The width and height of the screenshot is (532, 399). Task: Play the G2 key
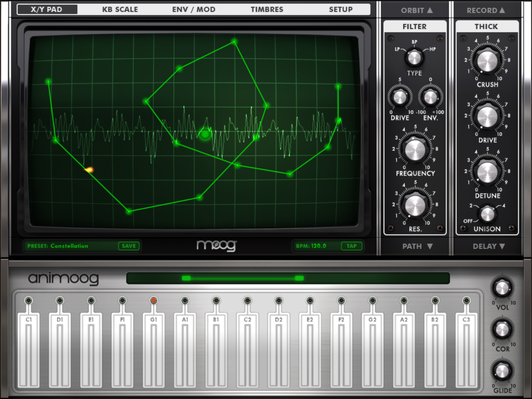point(373,350)
